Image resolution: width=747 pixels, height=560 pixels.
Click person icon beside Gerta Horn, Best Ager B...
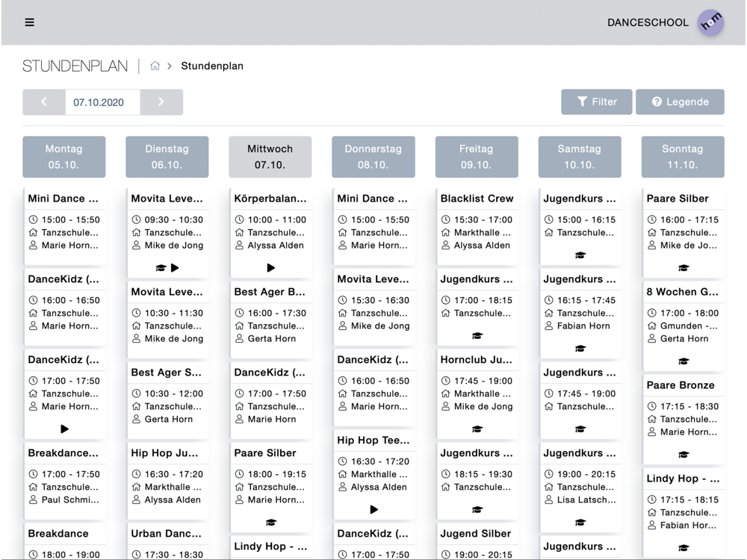(239, 338)
